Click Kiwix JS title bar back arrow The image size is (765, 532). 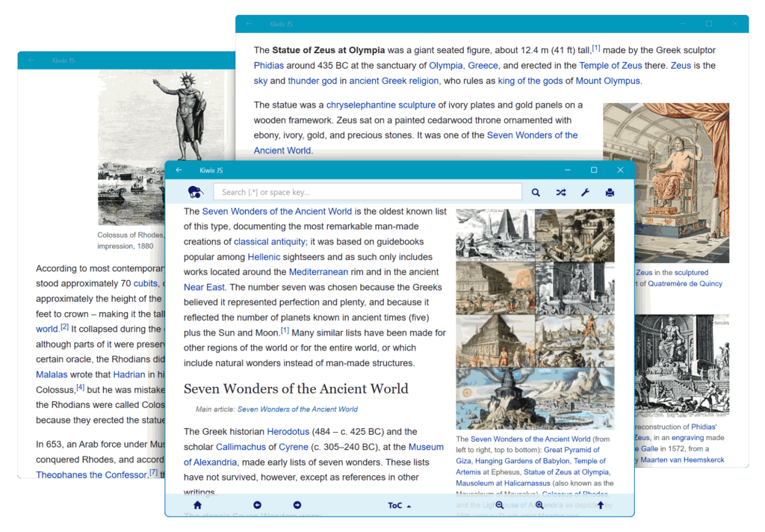point(179,170)
